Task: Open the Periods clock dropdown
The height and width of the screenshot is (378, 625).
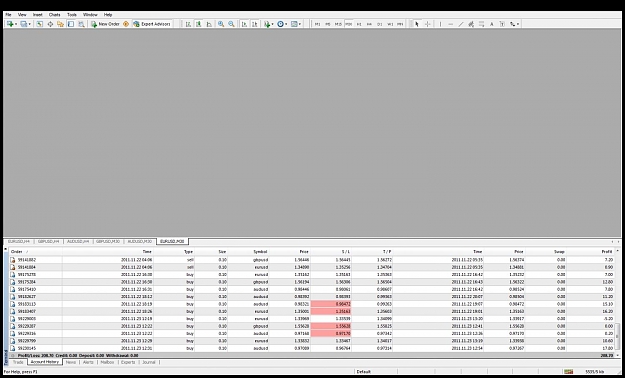Action: click(282, 24)
